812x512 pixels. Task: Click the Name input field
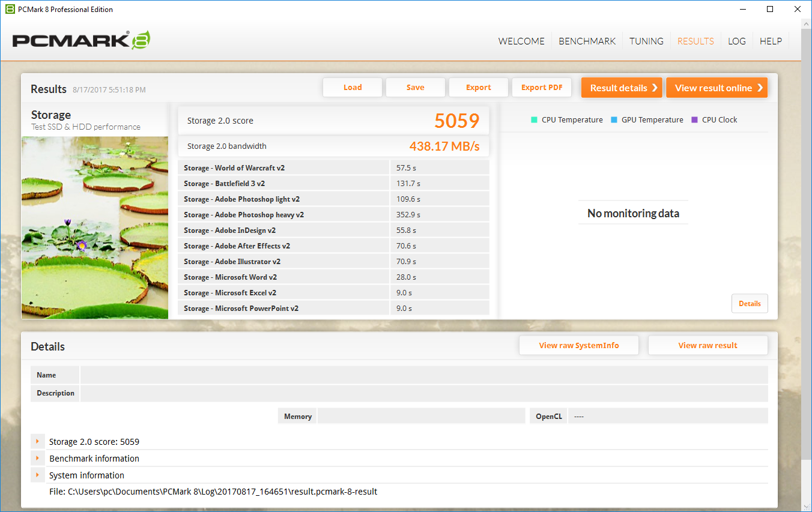pyautogui.click(x=424, y=375)
